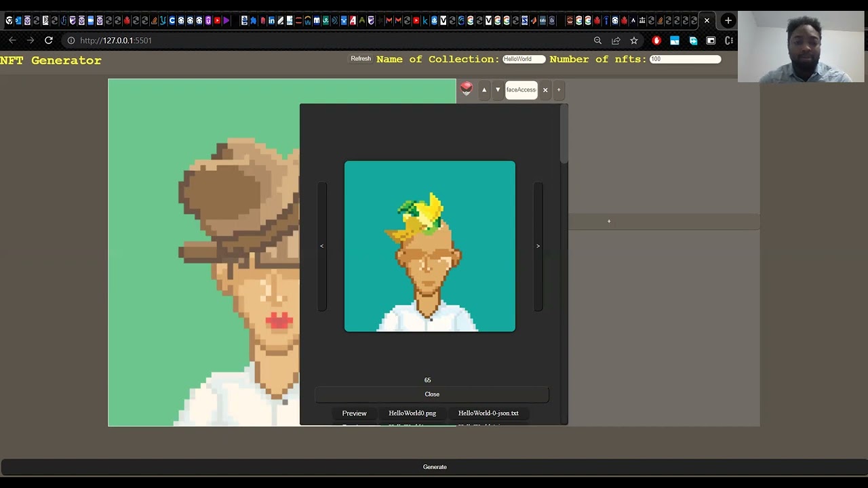Click the Refresh button
Viewport: 868px width, 488px height.
(x=361, y=59)
